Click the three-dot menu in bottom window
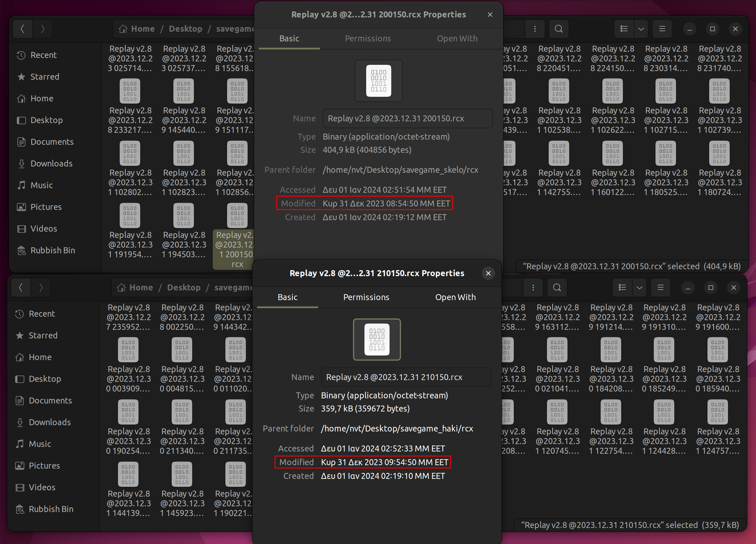756x544 pixels. pos(533,287)
